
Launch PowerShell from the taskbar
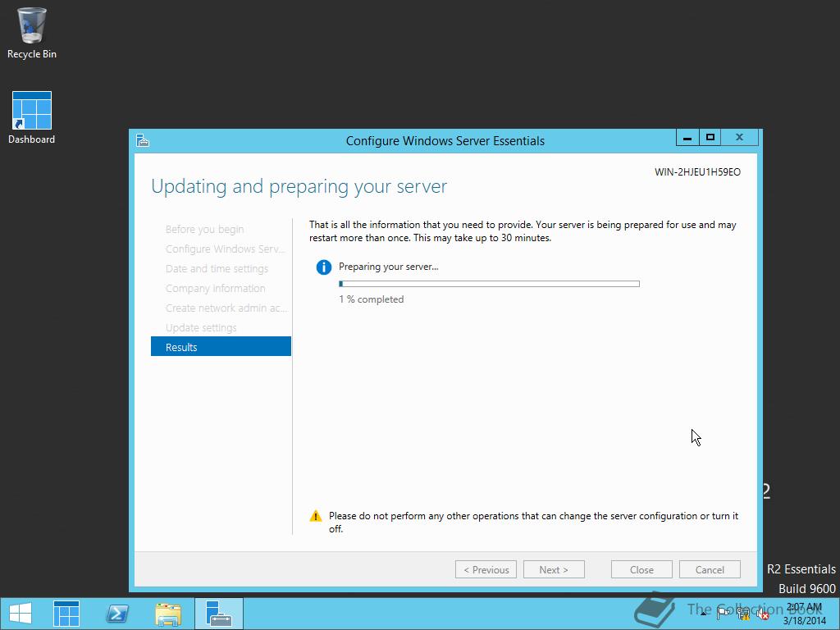pos(117,614)
